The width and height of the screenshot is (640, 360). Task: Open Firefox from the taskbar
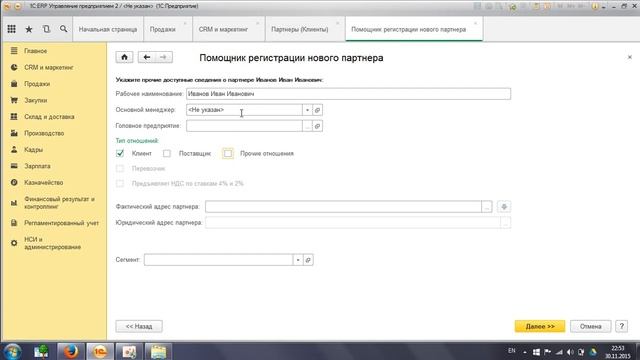(70, 351)
